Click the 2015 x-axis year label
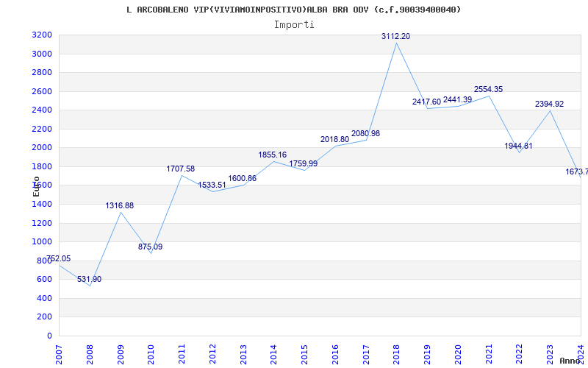Screen dimensions: 588x368 coord(304,355)
